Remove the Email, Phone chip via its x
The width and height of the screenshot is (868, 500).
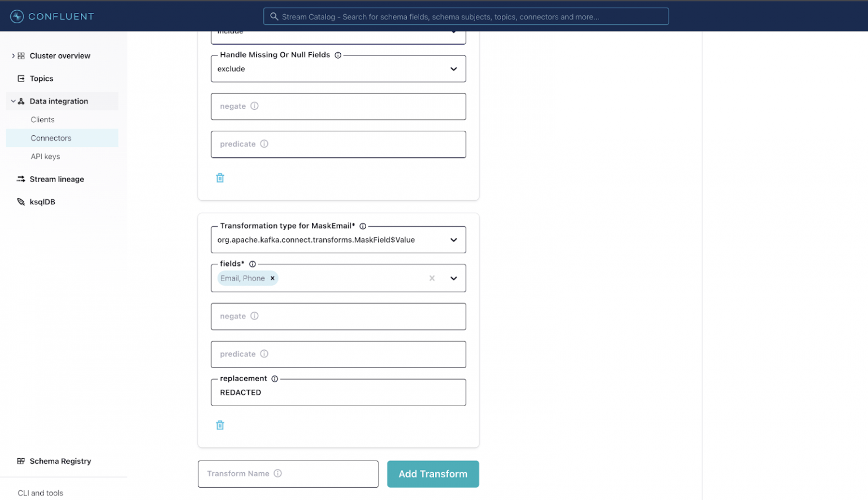pos(272,278)
